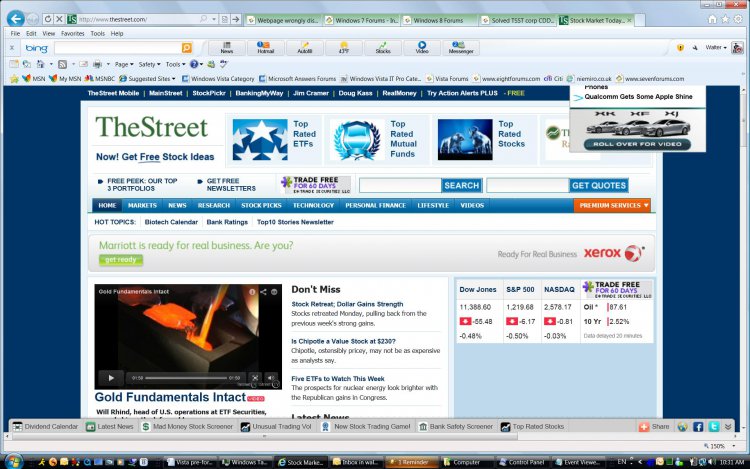Click the Go arrow in the address bar
Screen dimensions: 750x469
point(236,19)
